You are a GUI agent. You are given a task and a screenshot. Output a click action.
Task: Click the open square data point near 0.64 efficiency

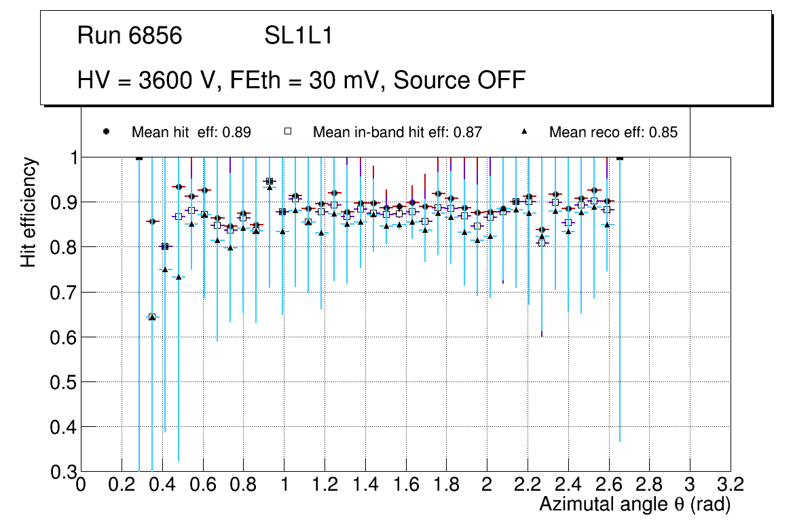pos(152,316)
